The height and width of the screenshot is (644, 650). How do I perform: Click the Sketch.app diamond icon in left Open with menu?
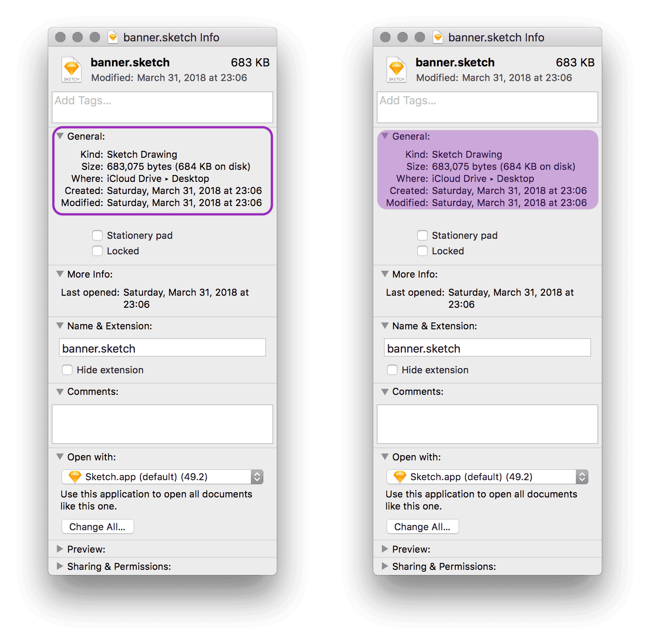pyautogui.click(x=75, y=477)
